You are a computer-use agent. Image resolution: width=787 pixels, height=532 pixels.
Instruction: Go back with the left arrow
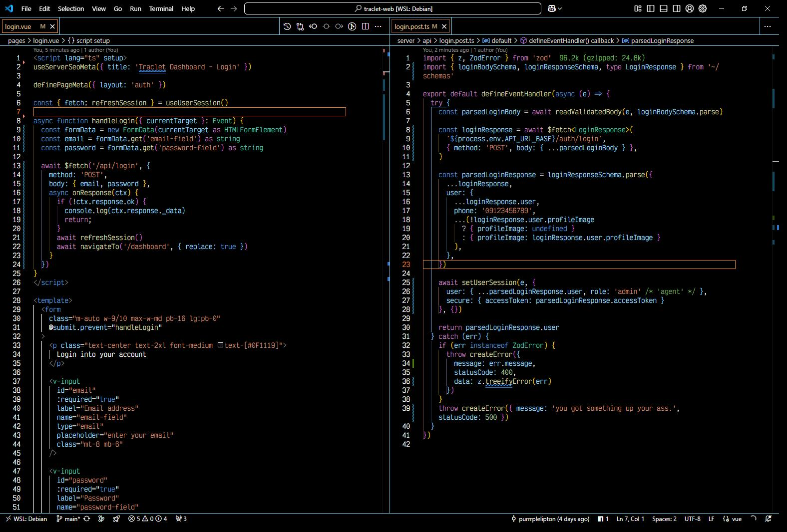pyautogui.click(x=221, y=8)
